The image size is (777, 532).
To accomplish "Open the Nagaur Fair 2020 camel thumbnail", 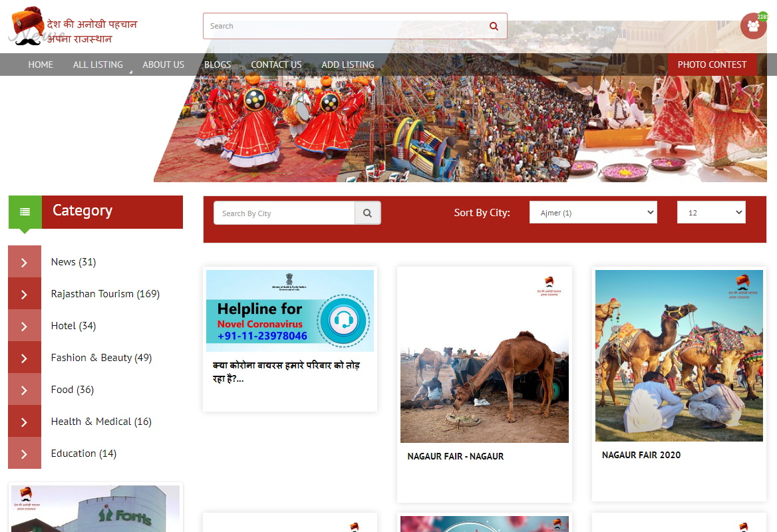I will click(x=679, y=356).
